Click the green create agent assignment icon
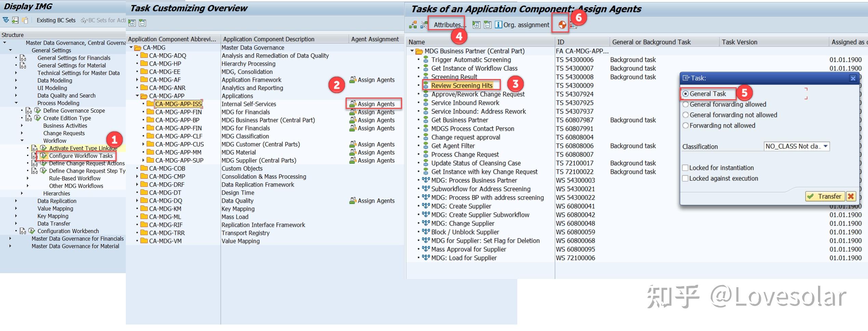This screenshot has width=868, height=331. (x=413, y=25)
